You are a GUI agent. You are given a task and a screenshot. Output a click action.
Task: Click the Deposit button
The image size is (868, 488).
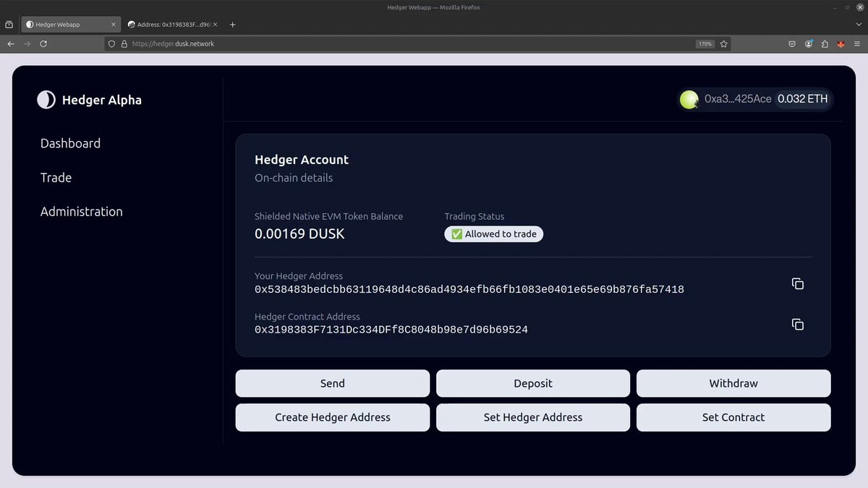pyautogui.click(x=533, y=383)
